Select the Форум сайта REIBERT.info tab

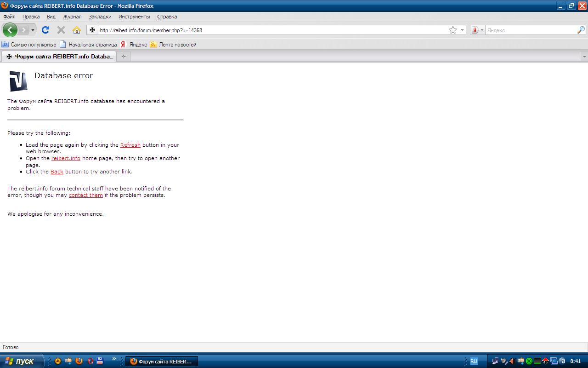[x=58, y=56]
